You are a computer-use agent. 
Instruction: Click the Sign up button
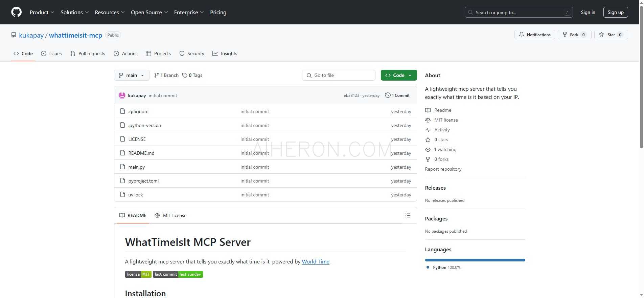coord(616,12)
